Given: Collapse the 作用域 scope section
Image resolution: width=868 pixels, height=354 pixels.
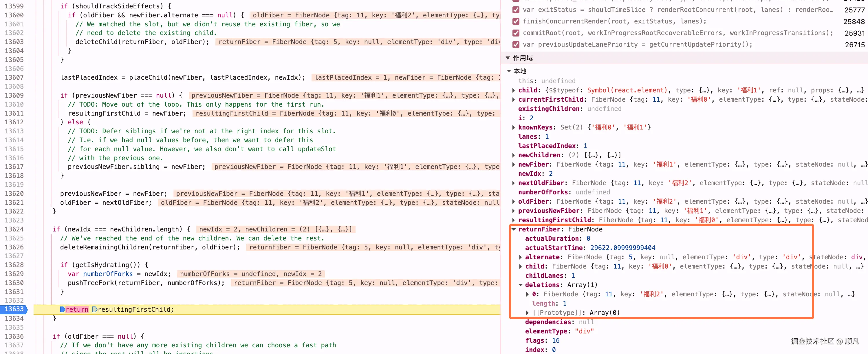Looking at the screenshot, I should point(508,58).
